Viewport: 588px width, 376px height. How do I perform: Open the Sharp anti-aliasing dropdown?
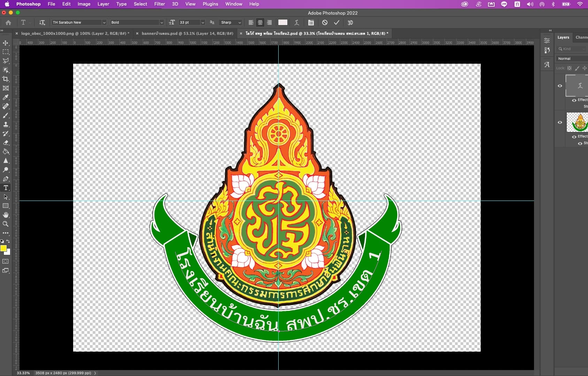tap(231, 22)
